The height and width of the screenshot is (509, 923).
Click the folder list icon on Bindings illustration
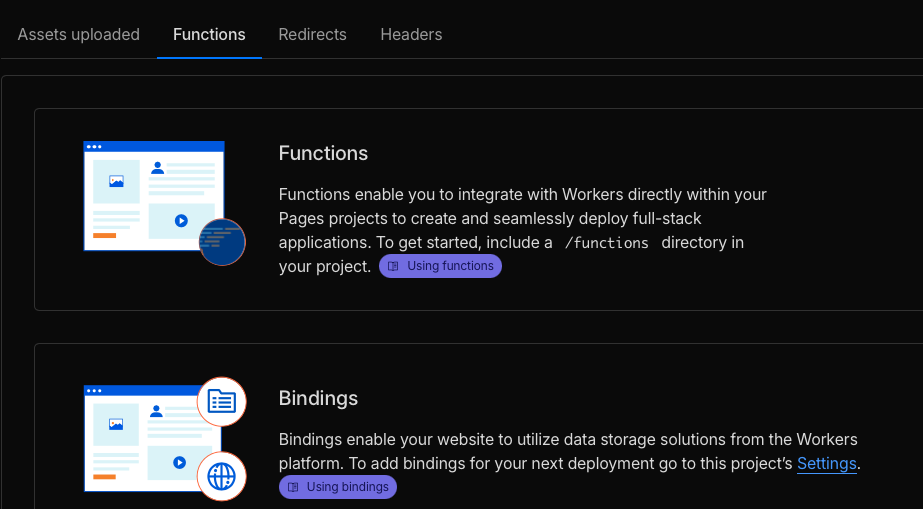click(221, 401)
